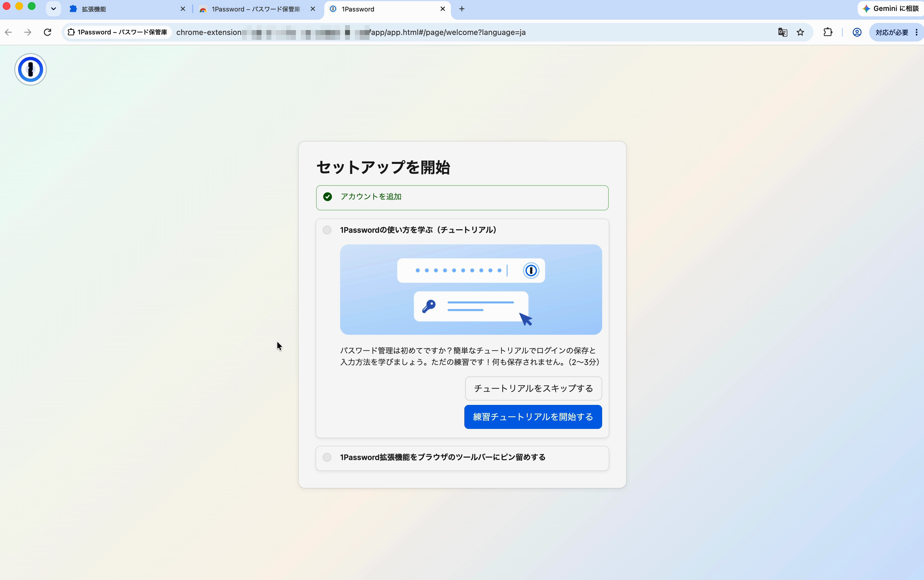Click the green checkmark next to アカウントを追加
The image size is (924, 580).
[x=327, y=197]
